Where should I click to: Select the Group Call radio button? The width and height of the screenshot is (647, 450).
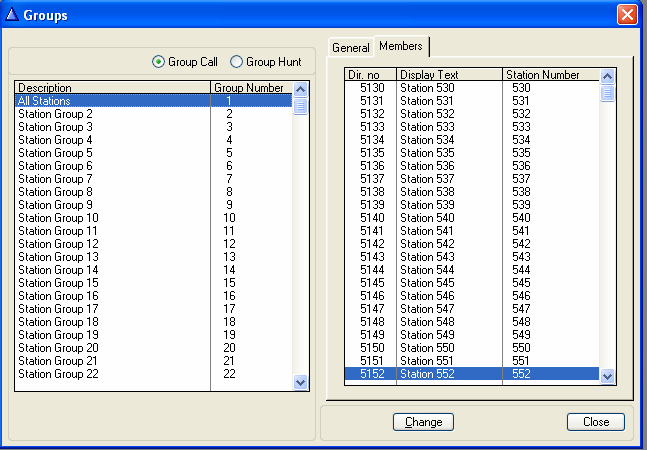tap(159, 62)
